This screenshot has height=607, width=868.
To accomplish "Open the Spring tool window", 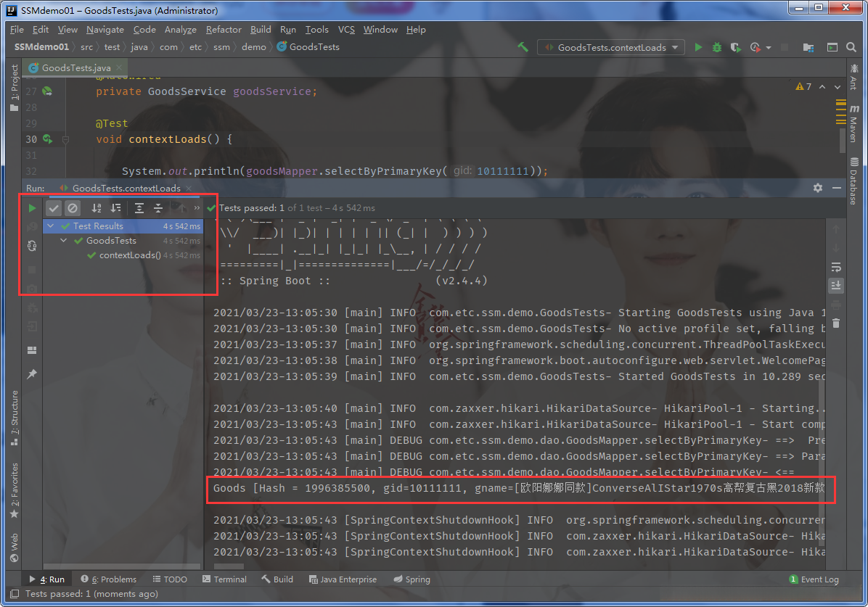I will pos(412,579).
